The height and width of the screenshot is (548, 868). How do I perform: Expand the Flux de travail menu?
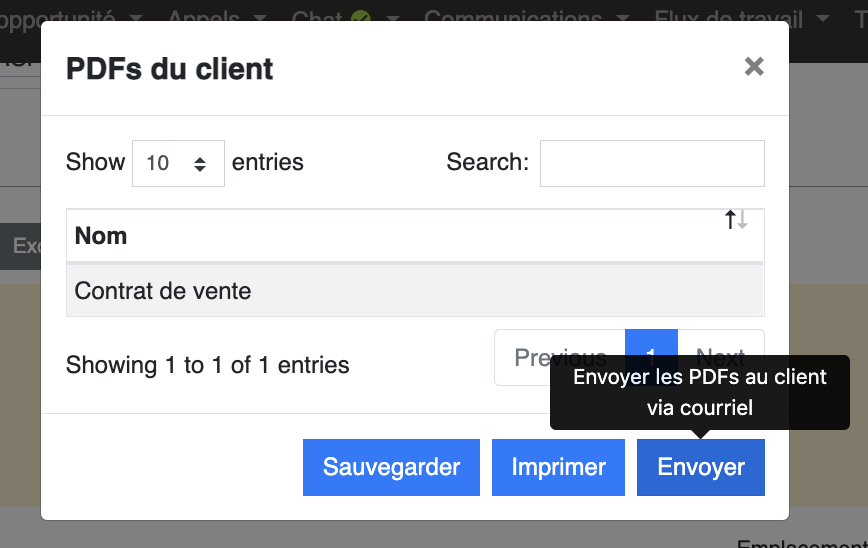point(742,17)
